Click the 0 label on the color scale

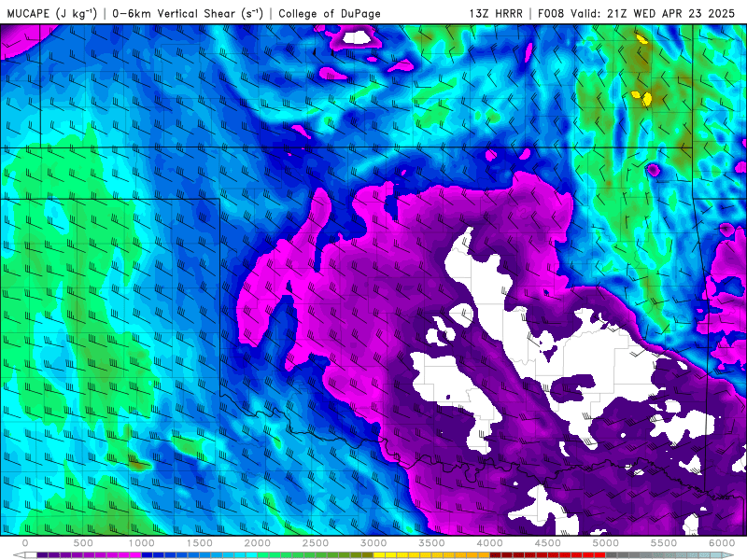(x=25, y=543)
